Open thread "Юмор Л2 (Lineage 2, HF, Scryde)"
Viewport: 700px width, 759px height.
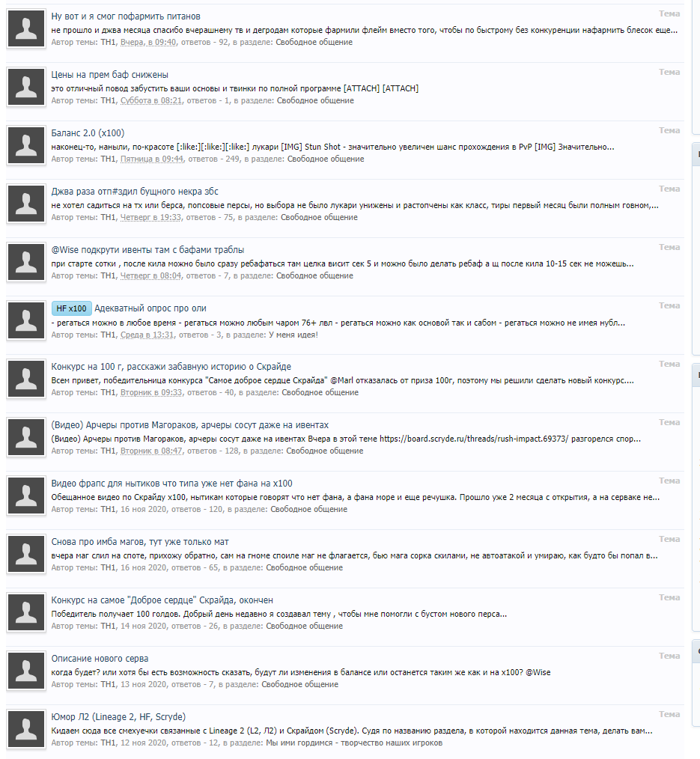(118, 717)
